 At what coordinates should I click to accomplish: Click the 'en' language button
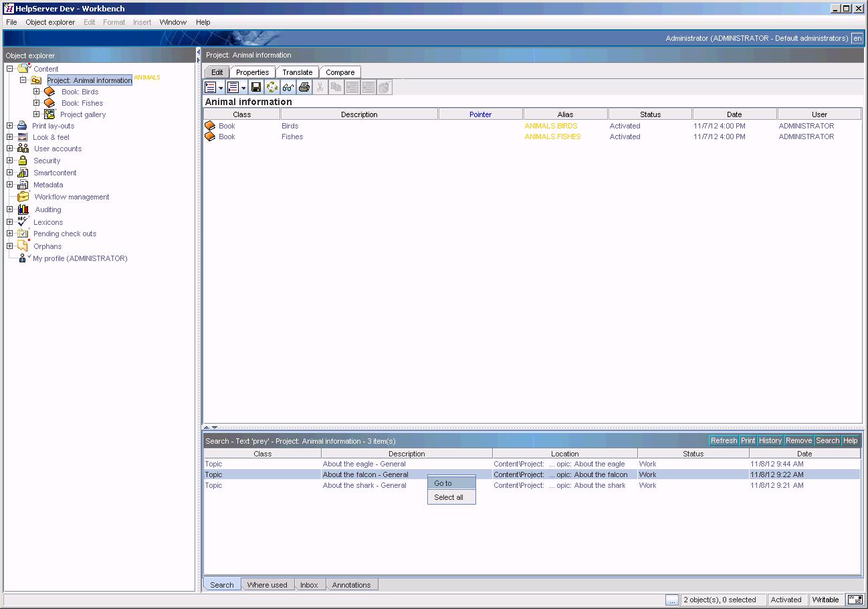point(857,38)
